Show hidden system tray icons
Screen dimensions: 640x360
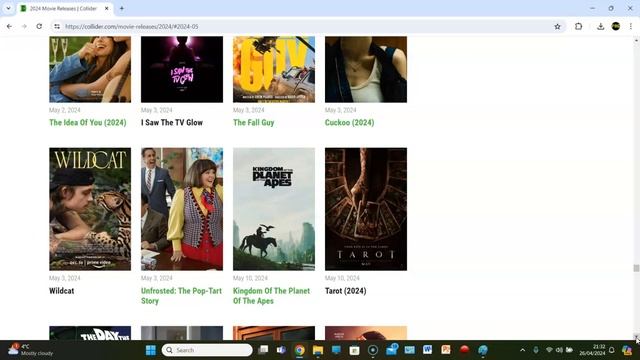pos(522,350)
